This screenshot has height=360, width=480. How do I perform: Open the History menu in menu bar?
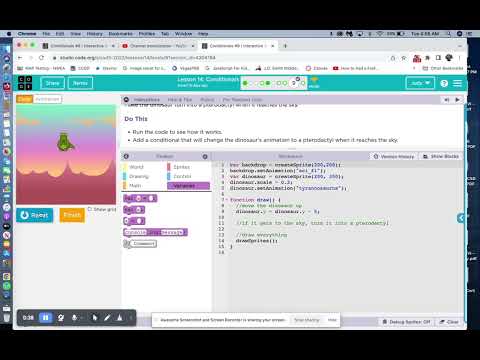click(94, 34)
